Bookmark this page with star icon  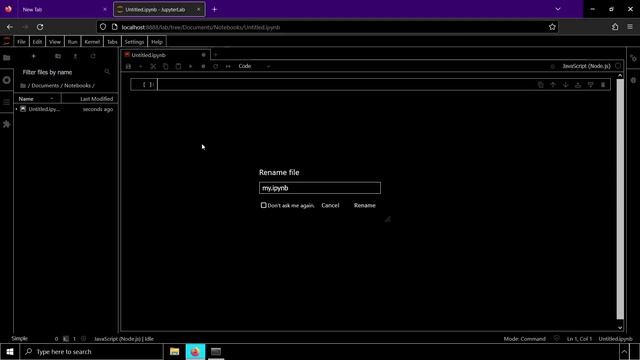(x=552, y=27)
